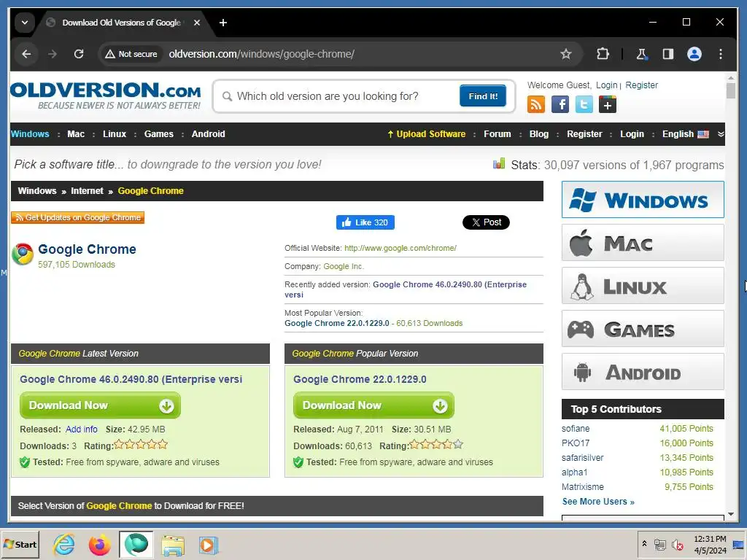Open the Chrome Labs flask icon

tap(642, 54)
